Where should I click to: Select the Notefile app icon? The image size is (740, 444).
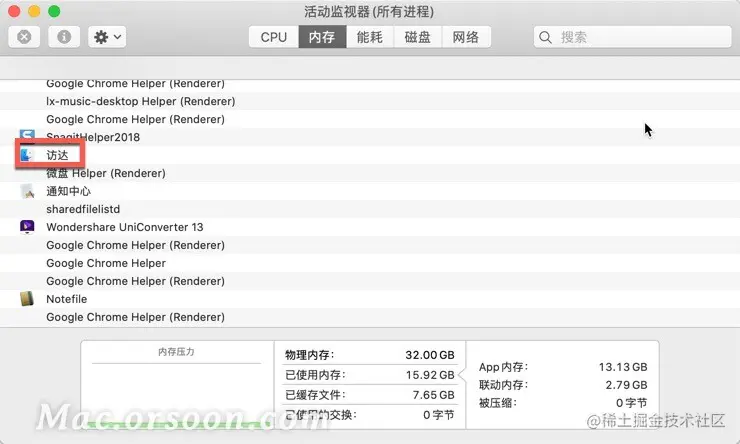pyautogui.click(x=27, y=299)
